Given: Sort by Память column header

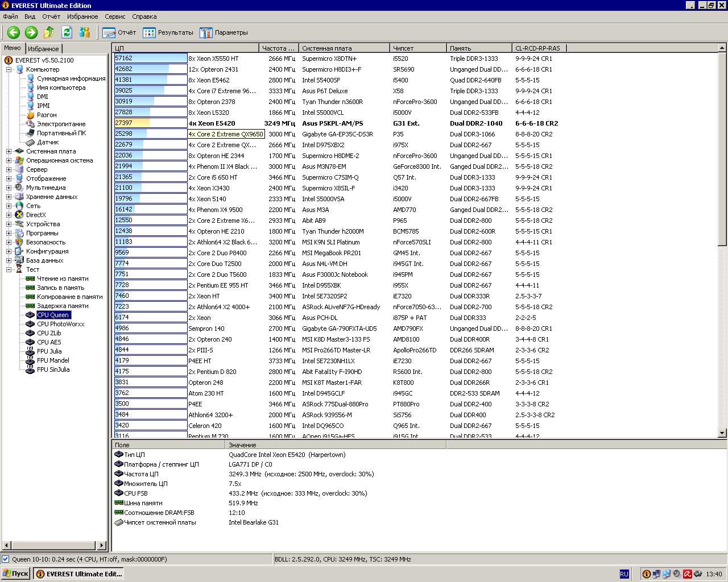Looking at the screenshot, I should 479,48.
